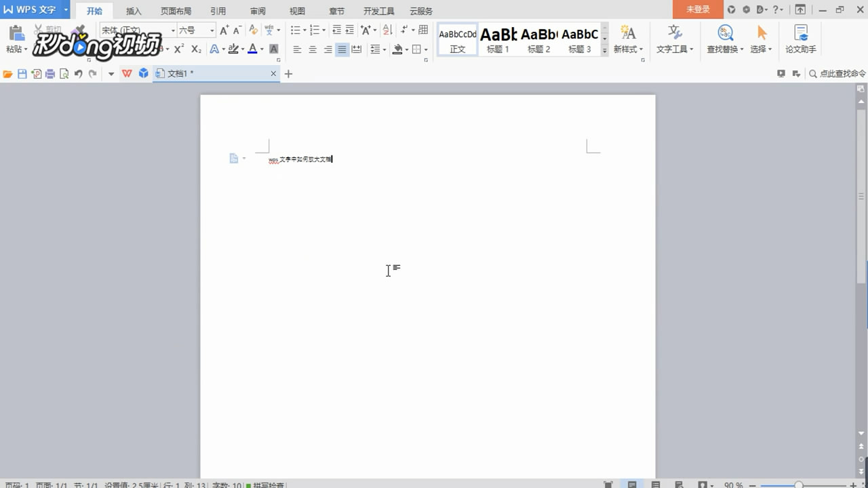
Task: Apply distributed alignment
Action: (x=357, y=49)
